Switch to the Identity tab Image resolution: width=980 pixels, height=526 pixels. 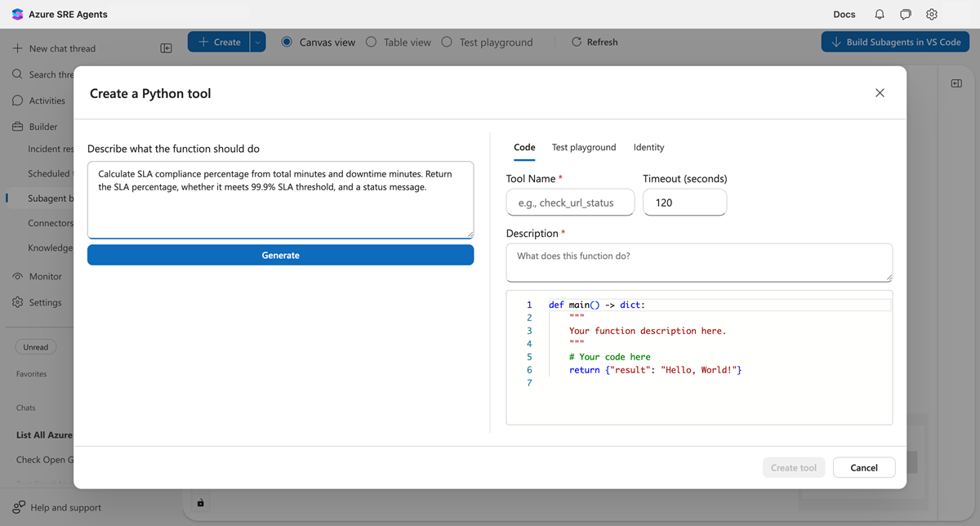pyautogui.click(x=648, y=147)
